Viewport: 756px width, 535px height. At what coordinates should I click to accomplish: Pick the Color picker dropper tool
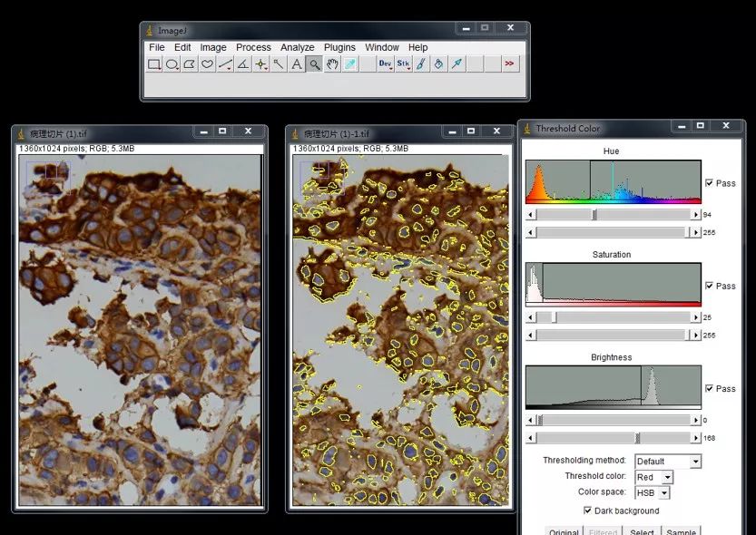click(x=349, y=64)
